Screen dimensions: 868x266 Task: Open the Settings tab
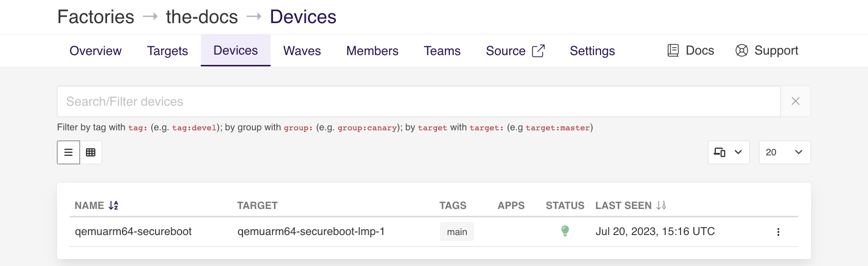[592, 51]
